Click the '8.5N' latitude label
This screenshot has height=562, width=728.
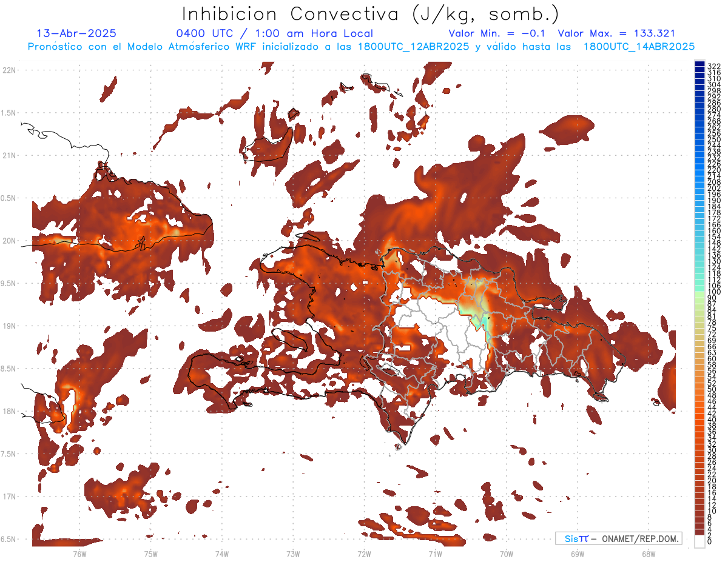8,369
